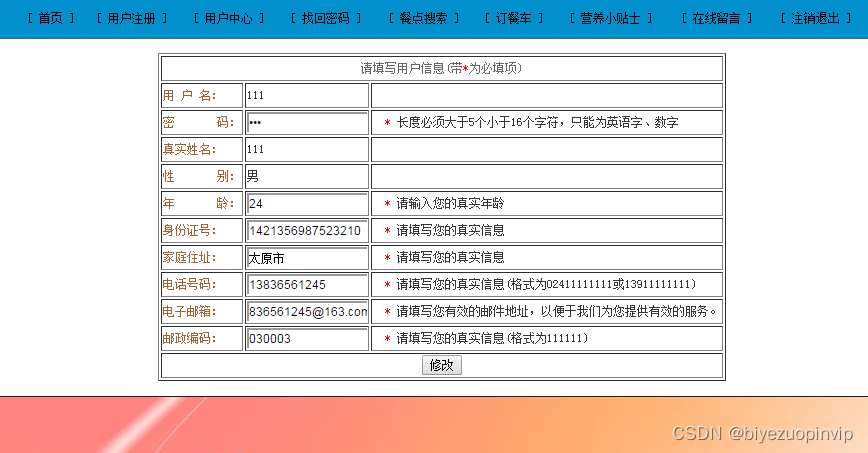This screenshot has height=453, width=868.
Task: Open the 用户注册 page
Action: pyautogui.click(x=131, y=18)
